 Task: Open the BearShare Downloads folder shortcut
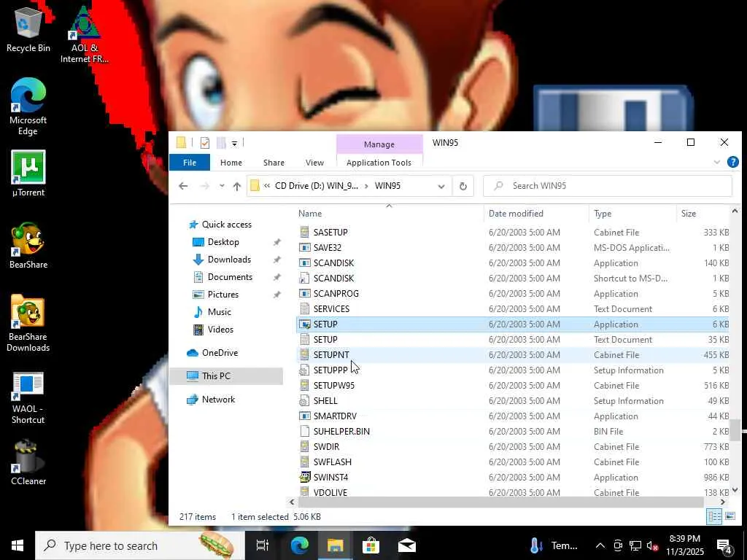(x=28, y=323)
